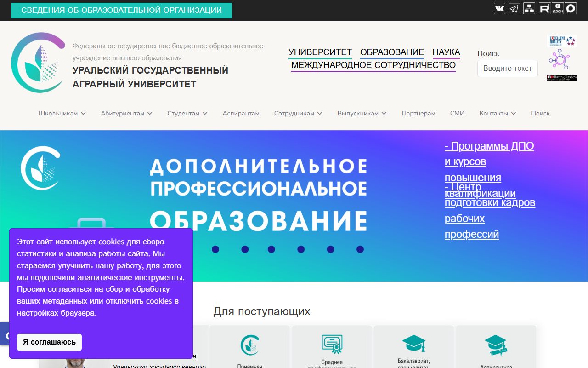Open the НАУКА main menu item
Screen dimensions: 588x368
click(447, 52)
